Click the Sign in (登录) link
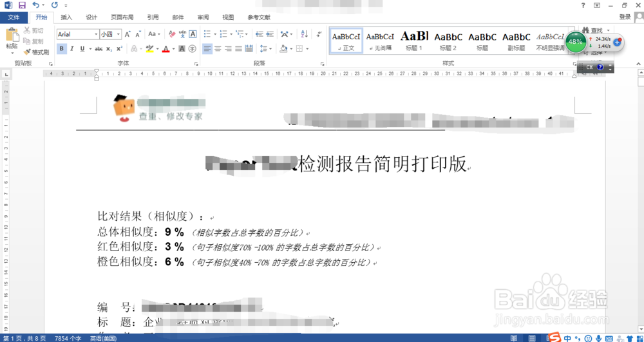 tap(625, 17)
